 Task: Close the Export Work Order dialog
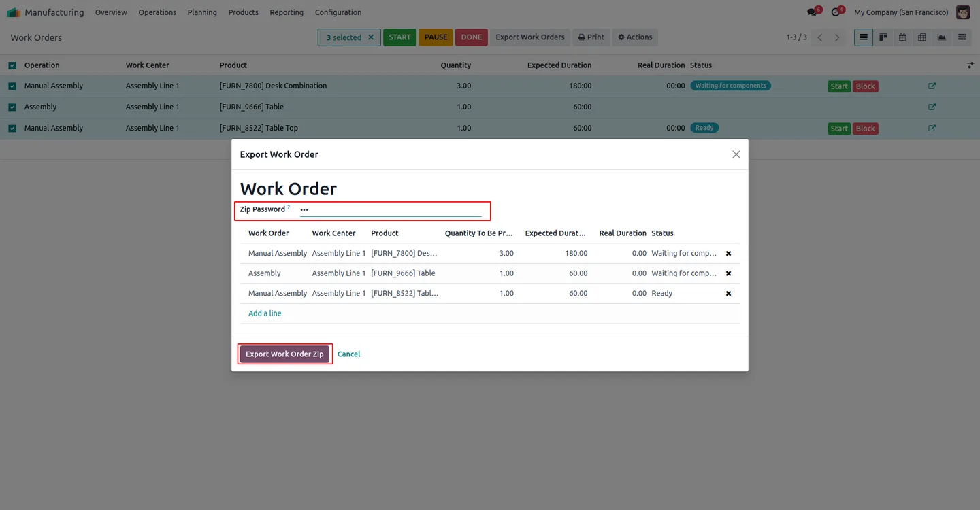point(736,154)
